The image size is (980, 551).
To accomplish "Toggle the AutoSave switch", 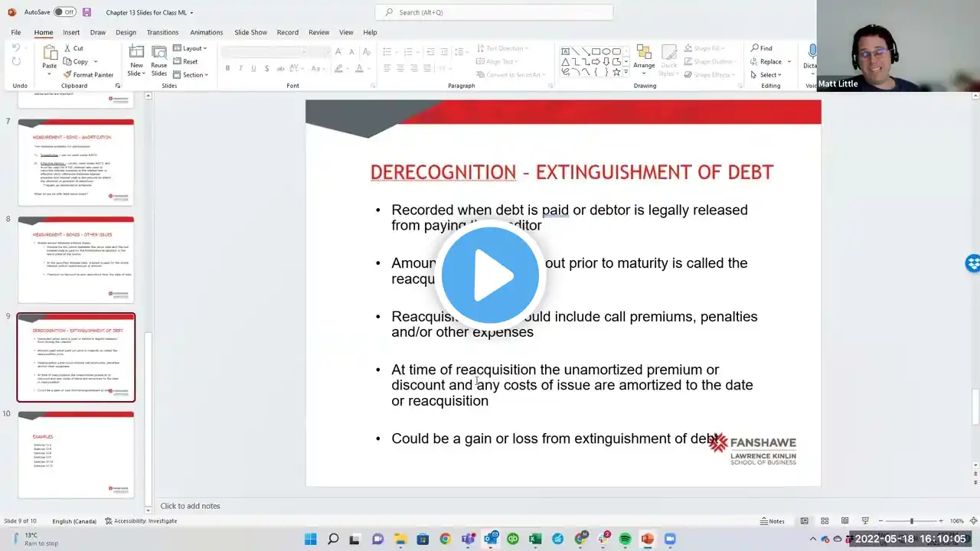I will click(64, 12).
